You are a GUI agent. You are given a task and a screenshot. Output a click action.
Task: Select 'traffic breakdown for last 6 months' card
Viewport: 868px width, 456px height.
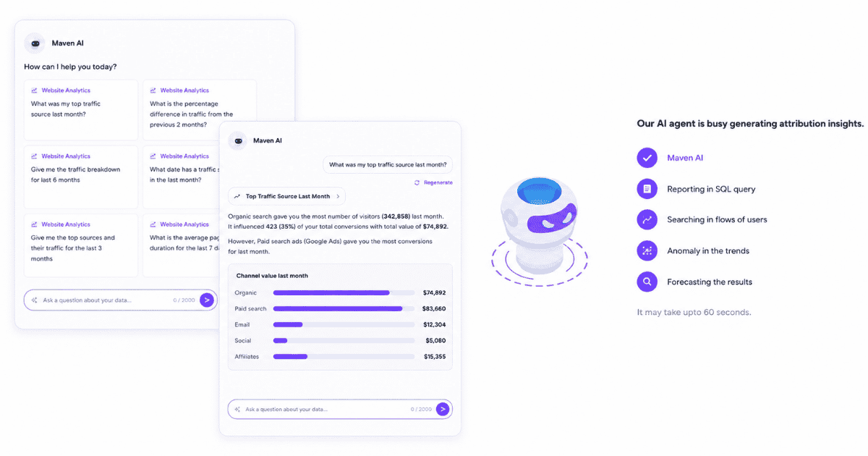(81, 177)
